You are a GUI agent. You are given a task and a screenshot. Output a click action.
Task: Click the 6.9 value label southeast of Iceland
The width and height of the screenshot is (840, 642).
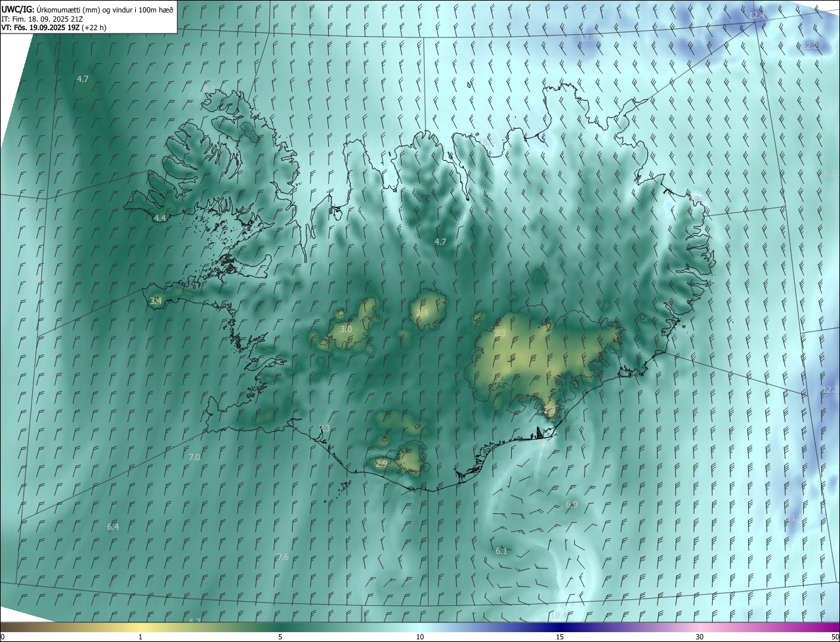(572, 504)
